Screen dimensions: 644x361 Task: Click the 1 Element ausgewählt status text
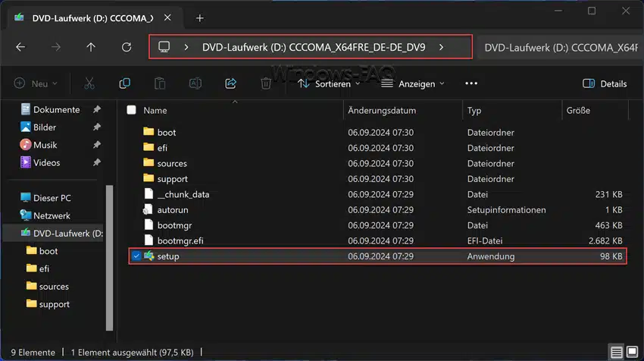[x=132, y=353]
